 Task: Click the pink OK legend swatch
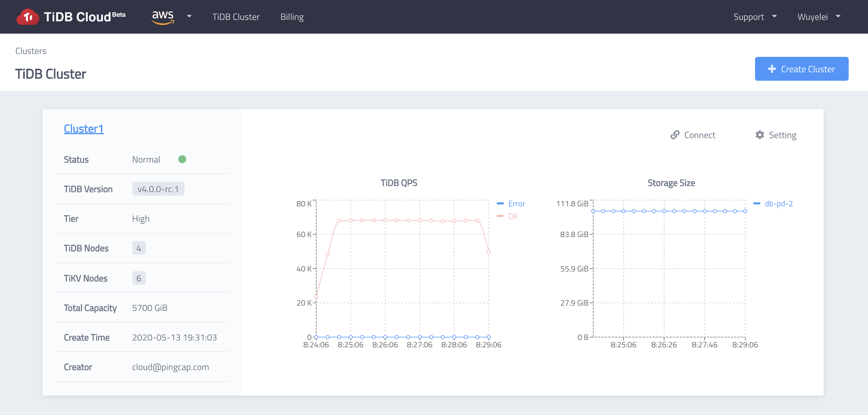500,216
